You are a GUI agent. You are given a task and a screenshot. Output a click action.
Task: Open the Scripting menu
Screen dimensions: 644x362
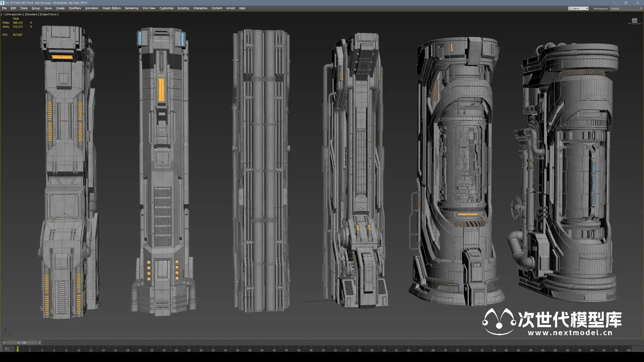(183, 8)
